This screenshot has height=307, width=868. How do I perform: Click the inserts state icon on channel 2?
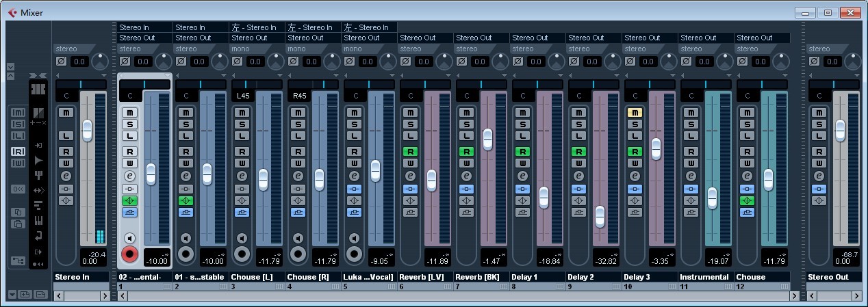[185, 189]
